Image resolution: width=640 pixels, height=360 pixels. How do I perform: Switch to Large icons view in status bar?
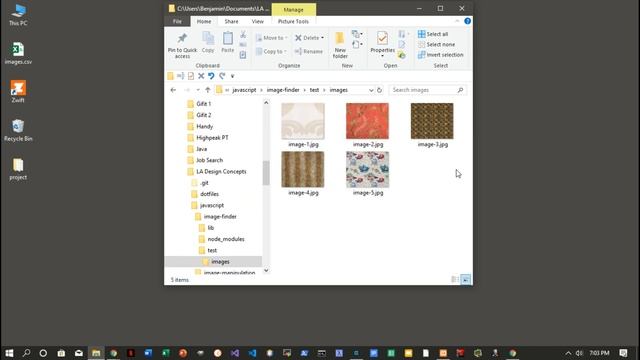pyautogui.click(x=466, y=280)
